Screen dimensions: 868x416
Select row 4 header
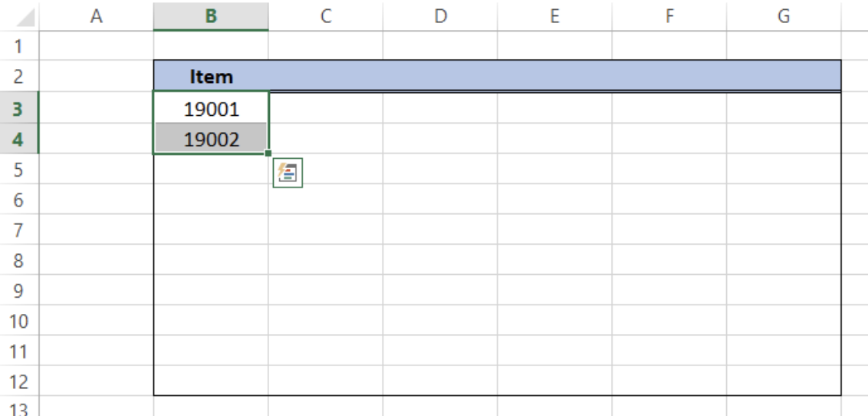point(18,140)
